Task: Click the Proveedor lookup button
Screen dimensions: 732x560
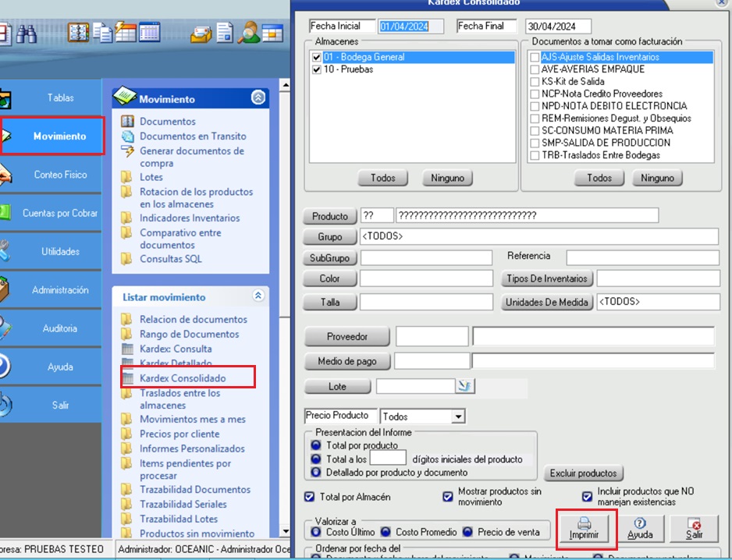Action: [x=347, y=337]
